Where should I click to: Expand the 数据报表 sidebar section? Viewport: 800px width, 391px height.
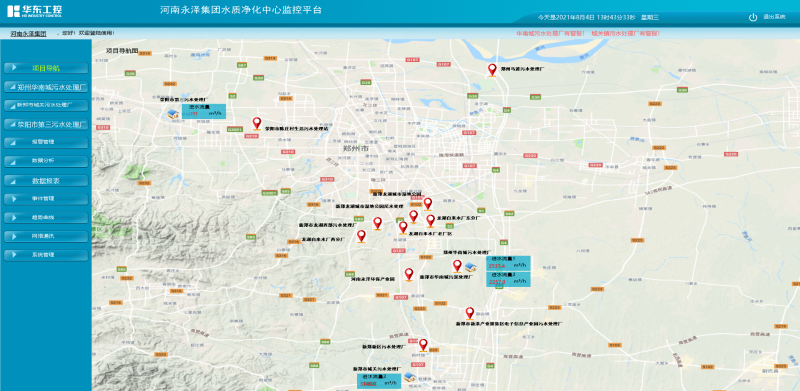(x=46, y=181)
